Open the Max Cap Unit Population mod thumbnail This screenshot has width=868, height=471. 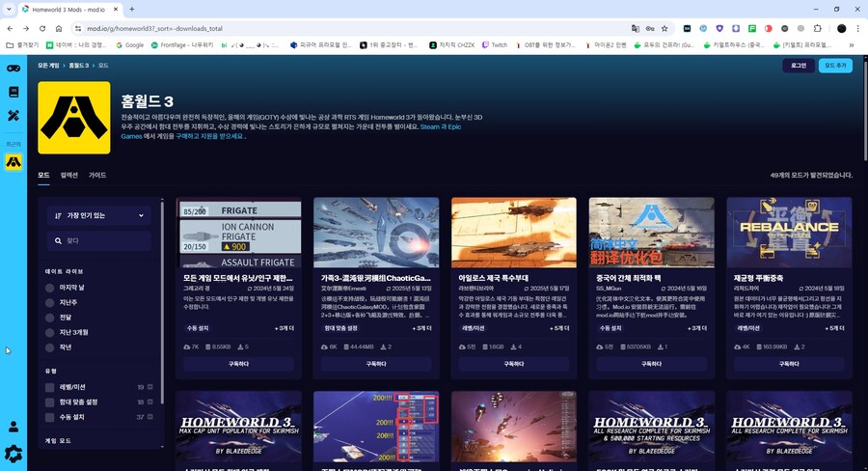tap(238, 426)
